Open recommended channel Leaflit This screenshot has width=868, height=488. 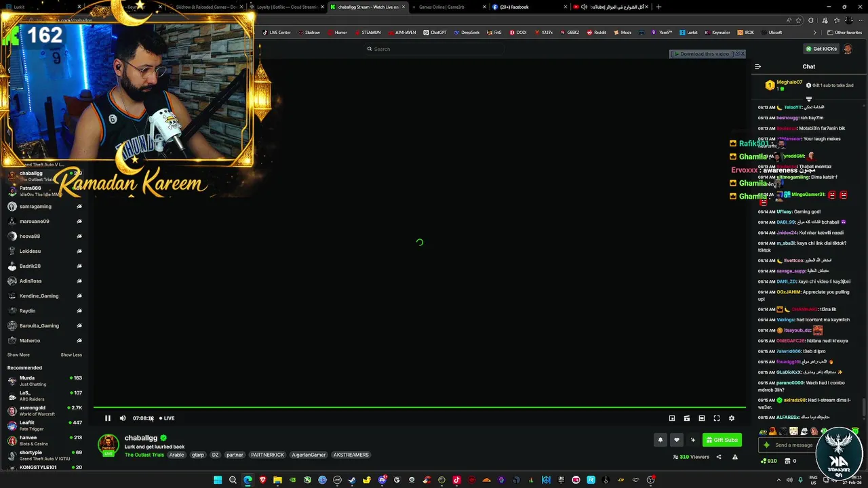pos(43,426)
